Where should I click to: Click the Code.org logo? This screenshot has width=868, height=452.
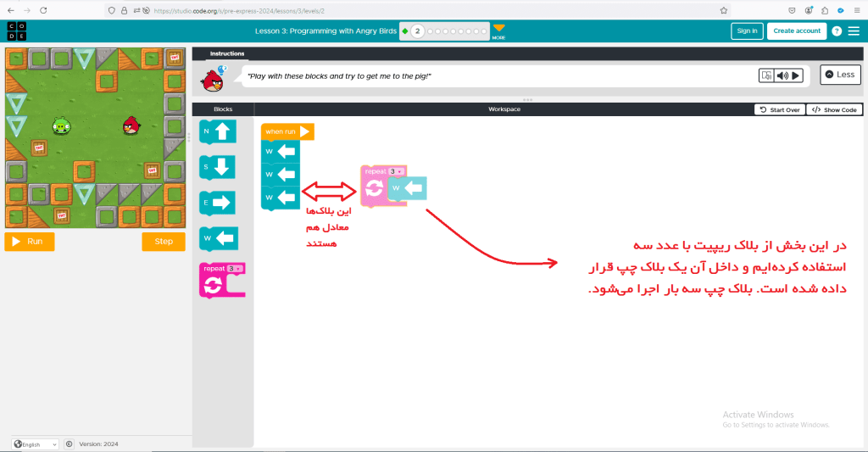click(x=16, y=31)
